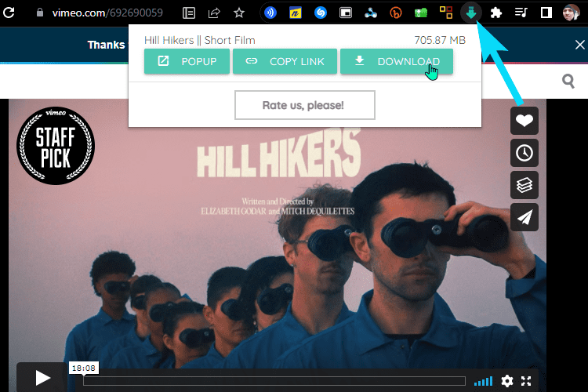Click the green video downloader extension icon
The height and width of the screenshot is (392, 588).
pyautogui.click(x=471, y=13)
